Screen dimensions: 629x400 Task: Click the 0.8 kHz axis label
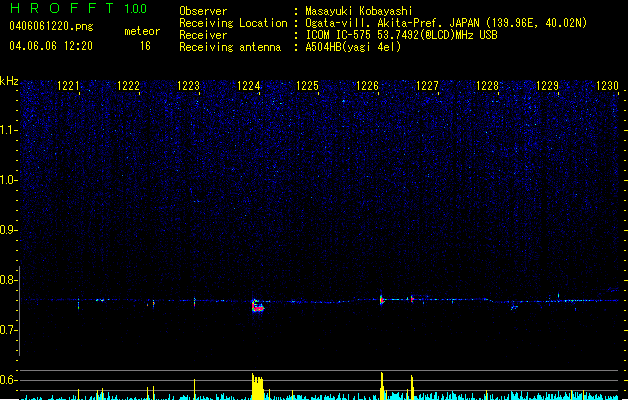(8, 280)
